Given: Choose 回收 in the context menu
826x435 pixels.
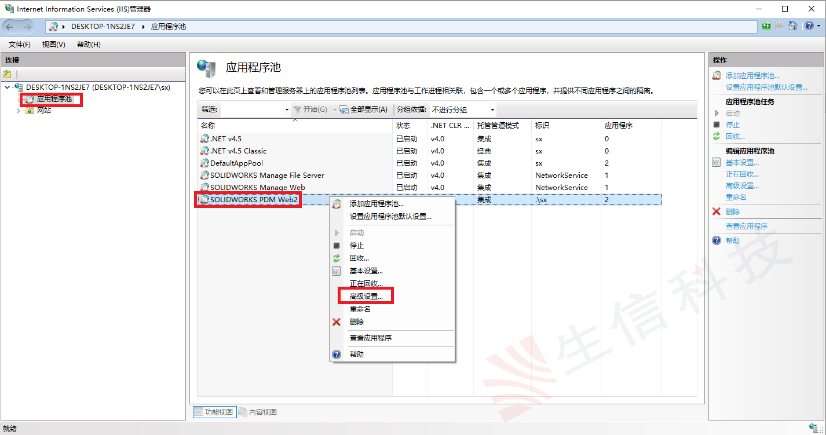Looking at the screenshot, I should pyautogui.click(x=392, y=258).
